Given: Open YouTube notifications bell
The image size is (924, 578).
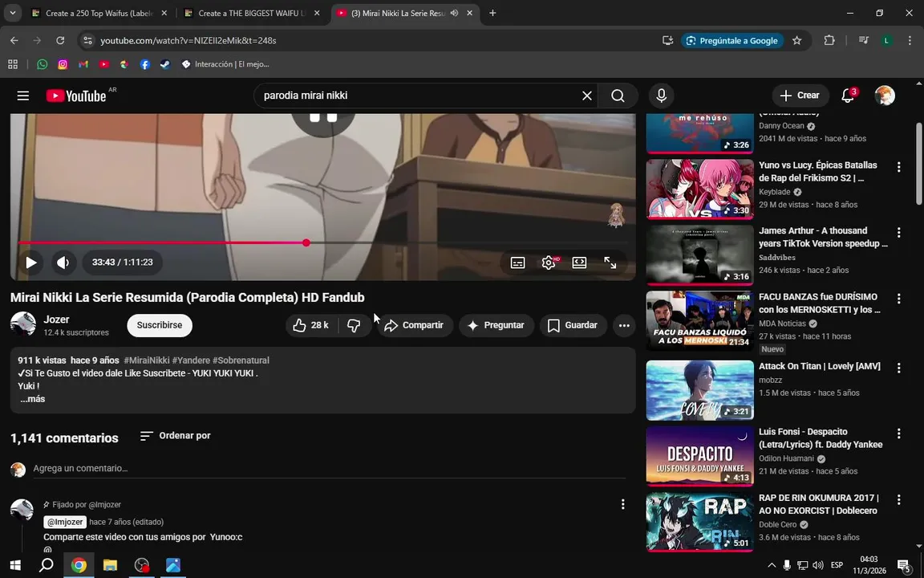Looking at the screenshot, I should pyautogui.click(x=847, y=96).
